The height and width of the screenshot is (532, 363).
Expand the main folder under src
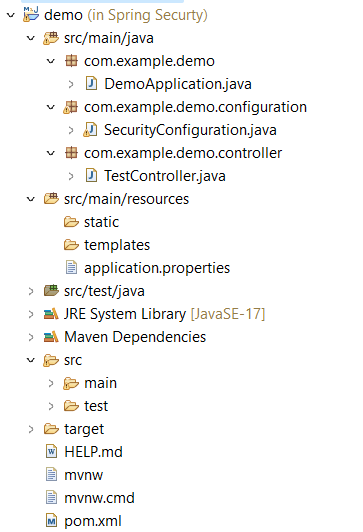click(x=51, y=383)
